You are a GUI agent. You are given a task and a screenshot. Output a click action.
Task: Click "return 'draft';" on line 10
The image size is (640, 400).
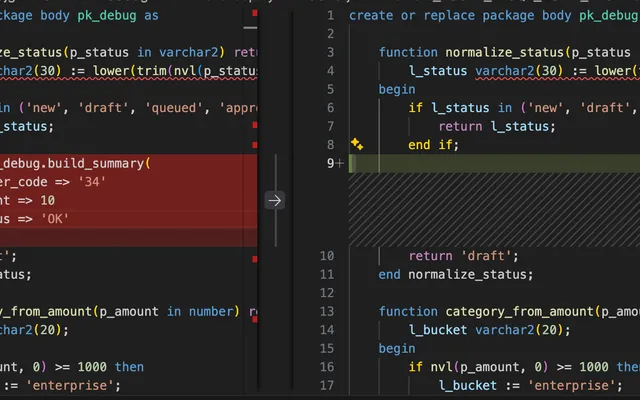[x=463, y=256]
